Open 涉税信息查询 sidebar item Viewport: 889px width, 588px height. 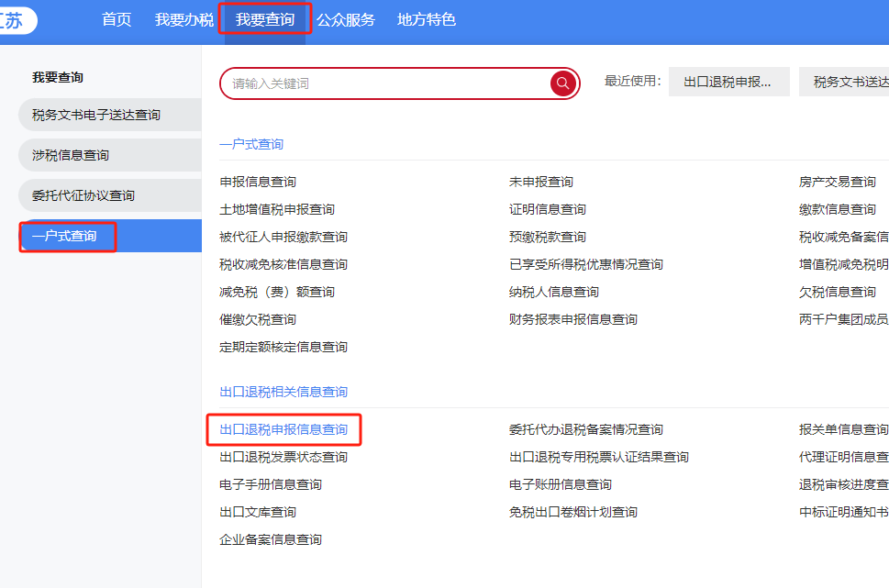71,155
